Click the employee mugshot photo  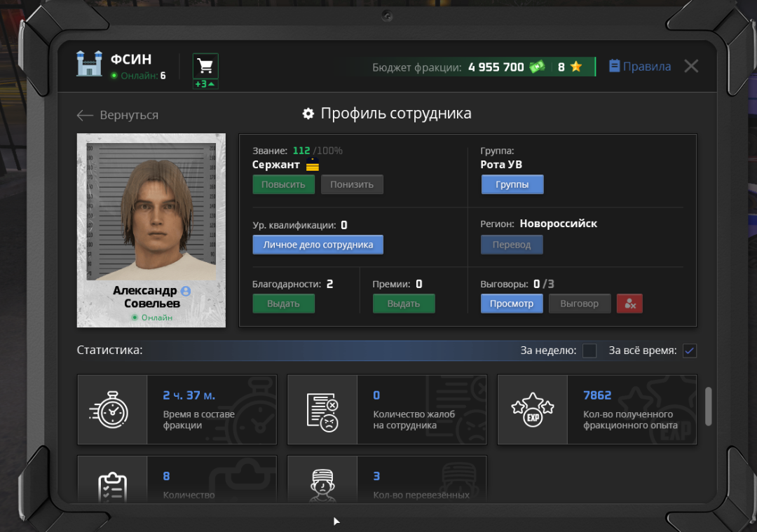click(x=151, y=211)
